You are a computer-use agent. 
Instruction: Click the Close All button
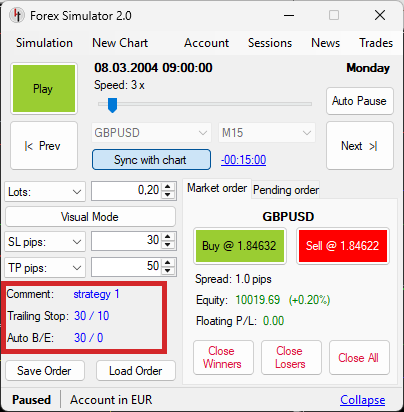[x=359, y=357]
